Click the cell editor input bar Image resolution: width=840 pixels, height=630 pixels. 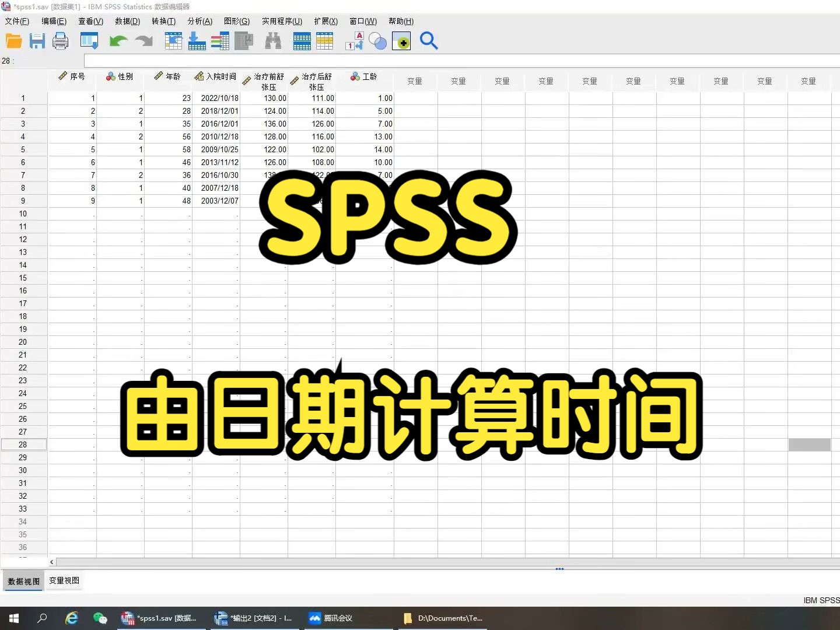pyautogui.click(x=461, y=61)
